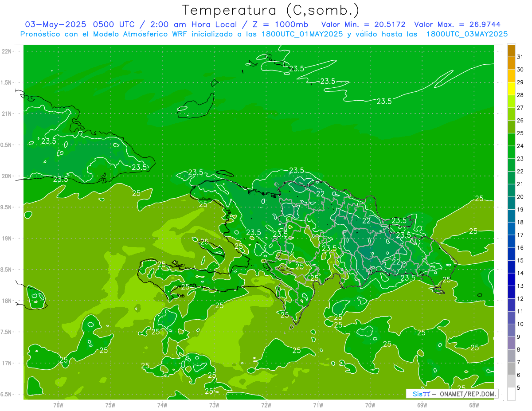Image resolution: width=532 pixels, height=411 pixels.
Task: Click the "72W" longitude axis label
Action: (x=266, y=405)
